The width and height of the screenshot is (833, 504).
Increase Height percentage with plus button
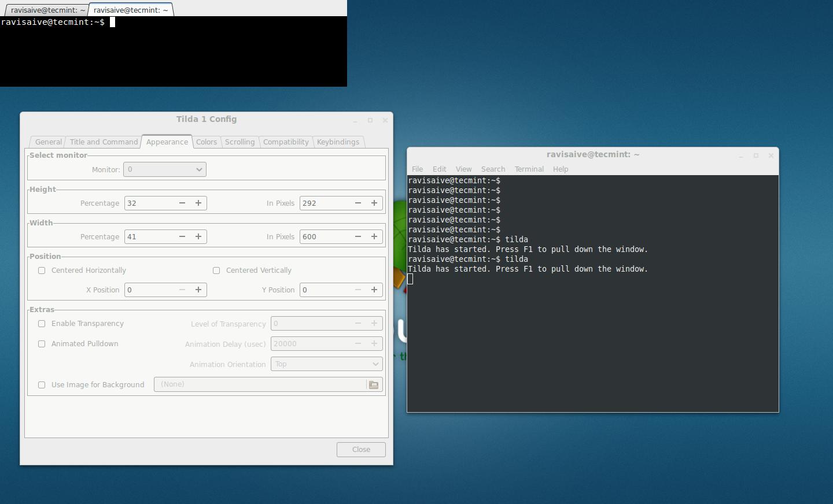[198, 203]
